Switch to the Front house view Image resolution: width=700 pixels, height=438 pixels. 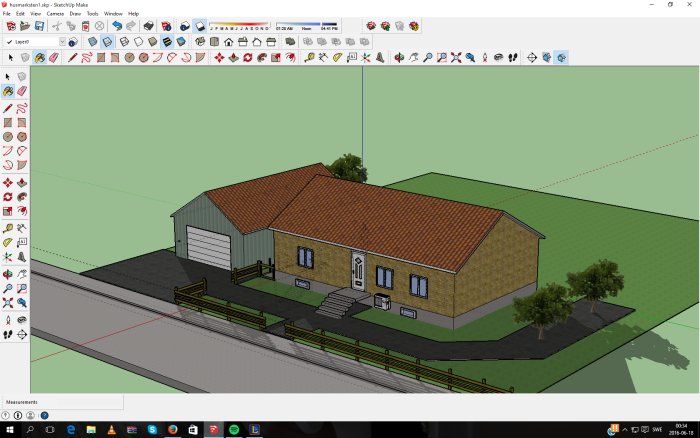(229, 42)
